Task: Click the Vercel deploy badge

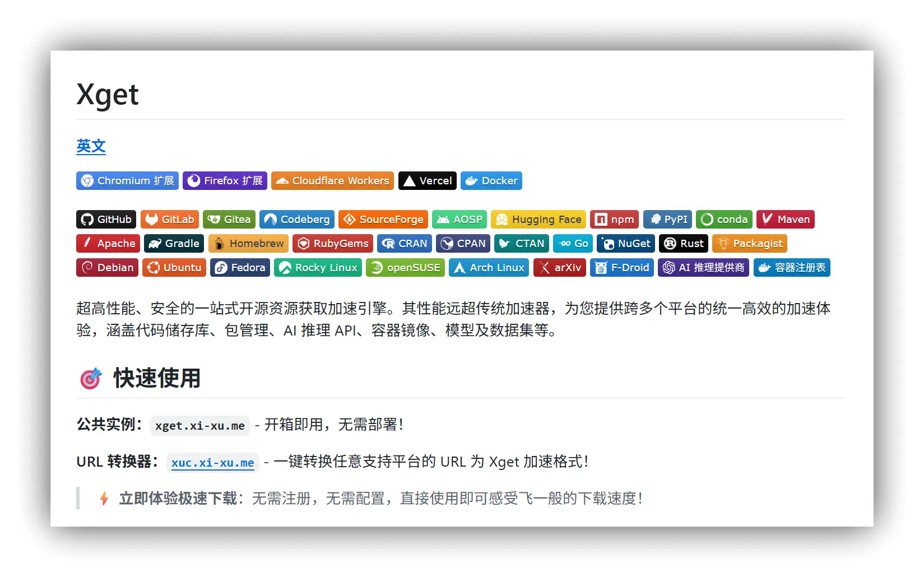Action: click(428, 181)
